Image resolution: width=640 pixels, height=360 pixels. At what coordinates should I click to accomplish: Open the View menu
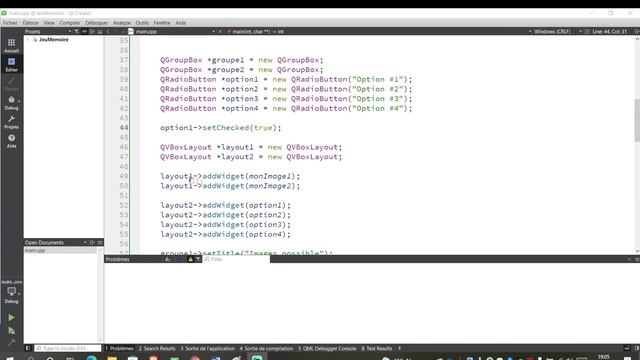(49, 23)
